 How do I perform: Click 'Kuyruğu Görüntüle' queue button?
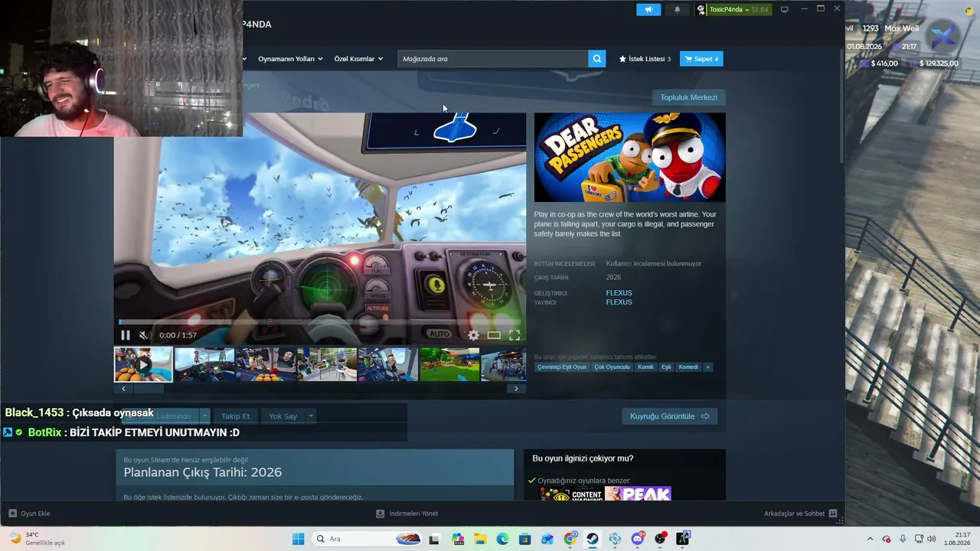coord(670,416)
